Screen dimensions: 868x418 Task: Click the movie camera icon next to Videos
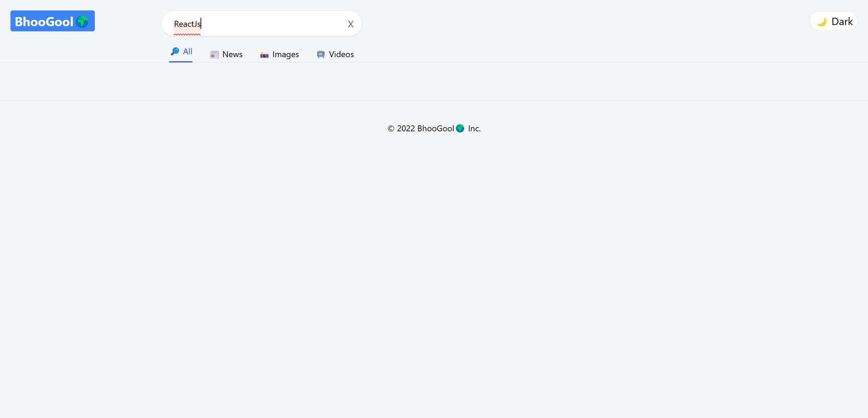point(320,54)
